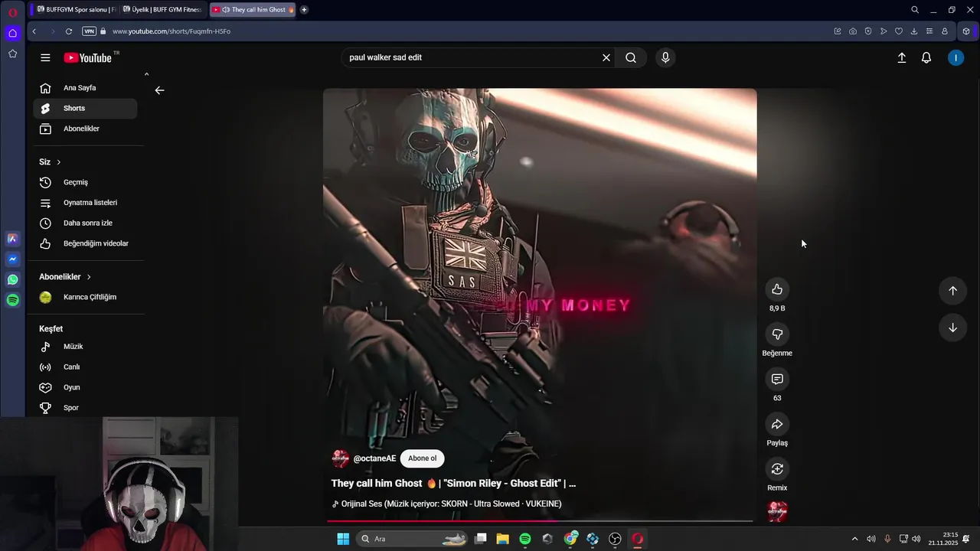Start voice search with the microphone

[x=665, y=57]
